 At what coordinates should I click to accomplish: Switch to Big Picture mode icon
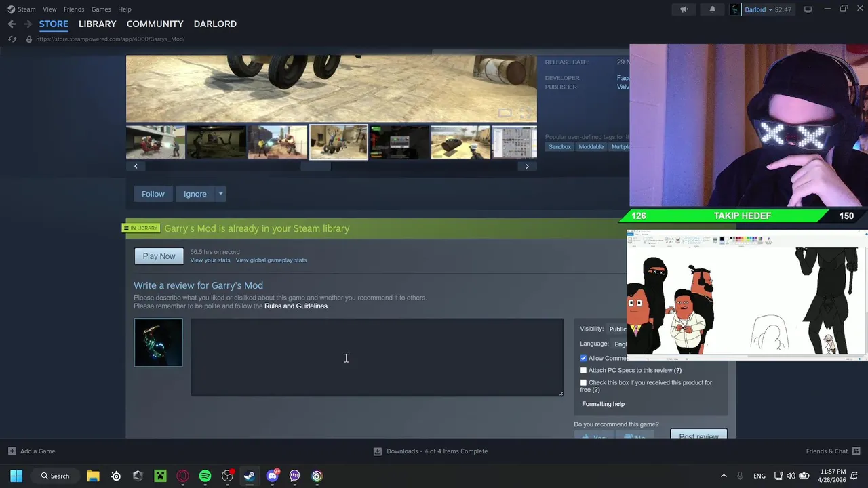click(x=808, y=9)
